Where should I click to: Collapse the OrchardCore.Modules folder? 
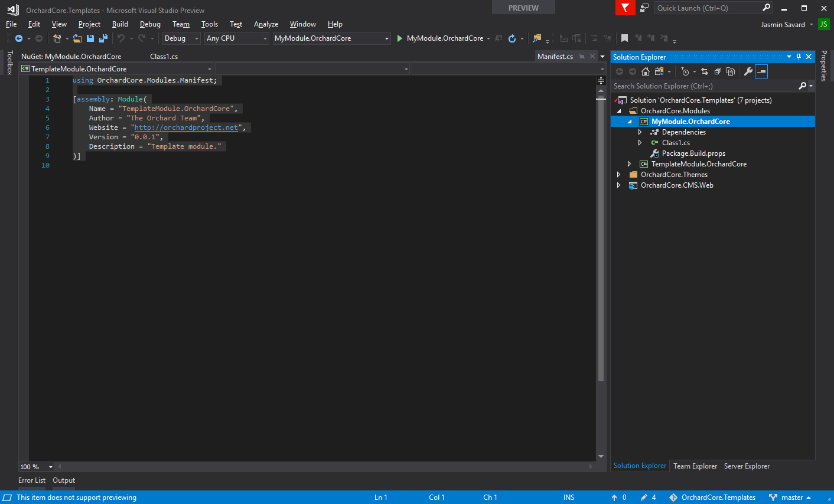[619, 111]
